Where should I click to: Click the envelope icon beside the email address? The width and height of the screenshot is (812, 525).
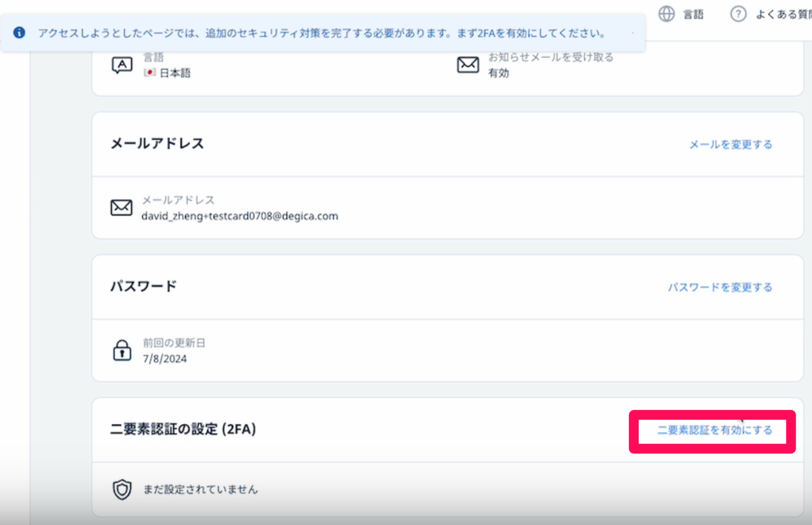pos(121,208)
